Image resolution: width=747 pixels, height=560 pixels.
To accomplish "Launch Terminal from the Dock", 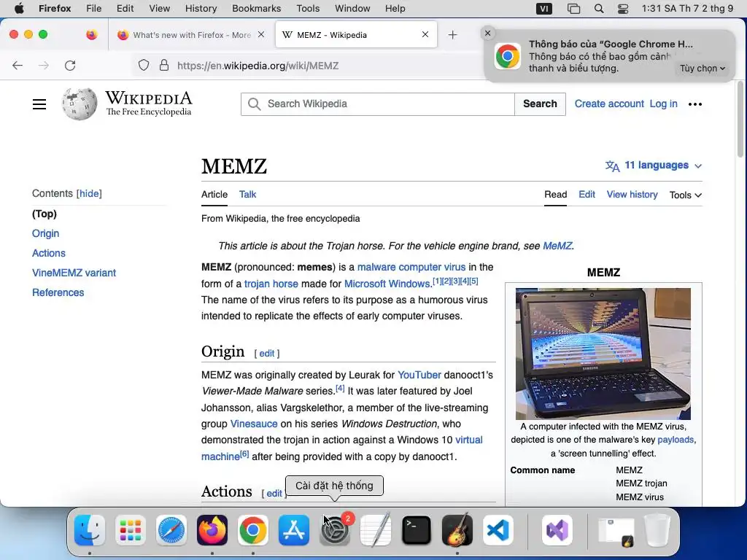I will click(417, 530).
